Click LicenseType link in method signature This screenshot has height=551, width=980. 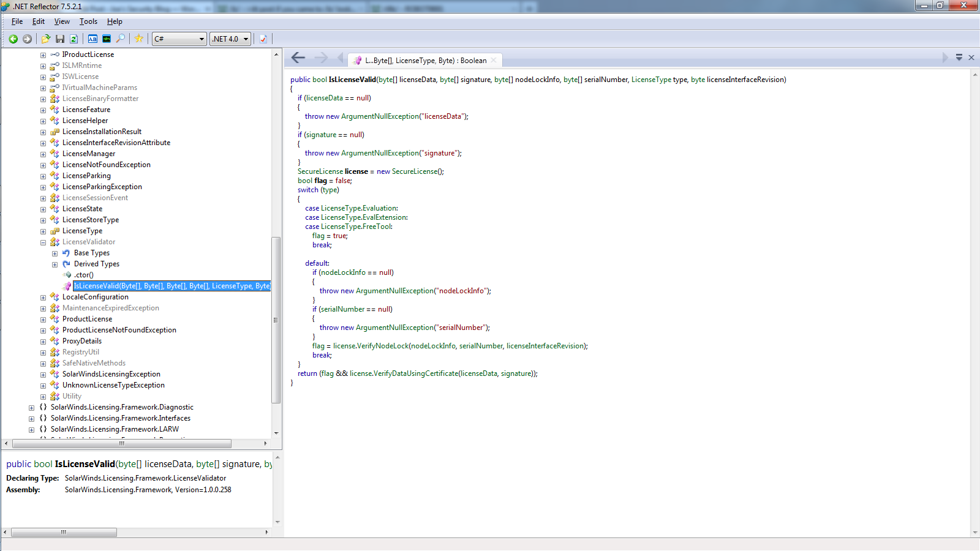(x=651, y=80)
